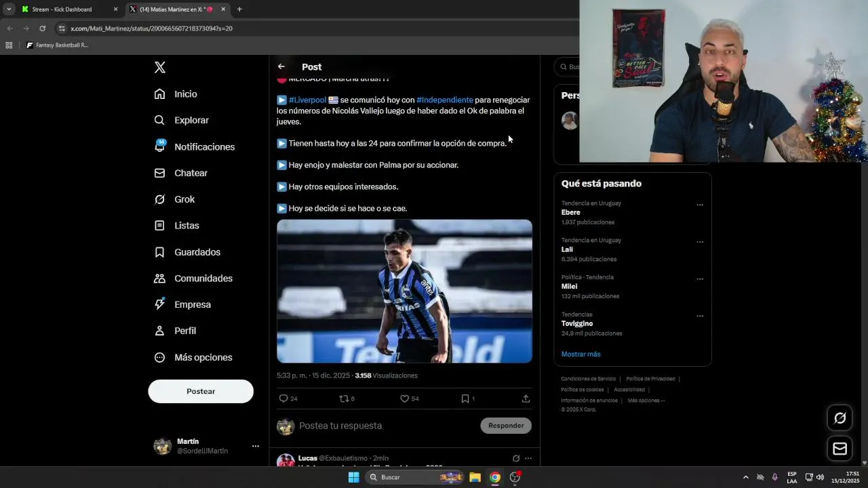
Task: Open Notificaciones from the sidebar
Action: pos(195,146)
